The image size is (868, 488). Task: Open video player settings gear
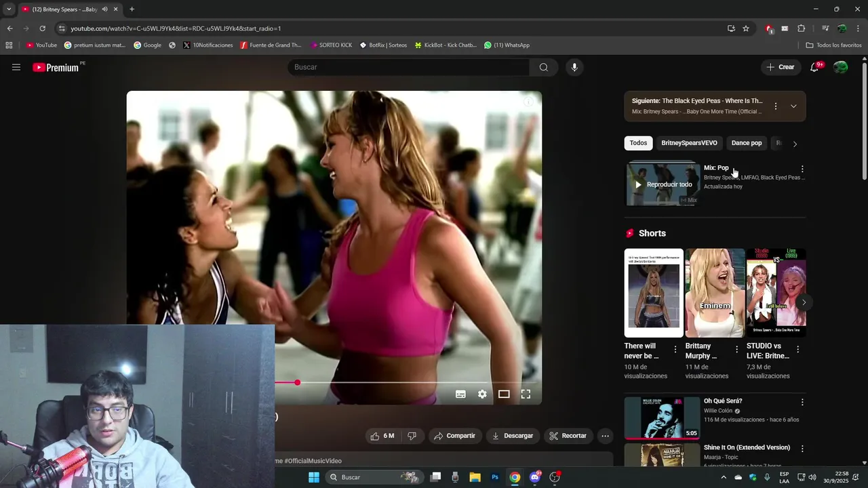[482, 394]
